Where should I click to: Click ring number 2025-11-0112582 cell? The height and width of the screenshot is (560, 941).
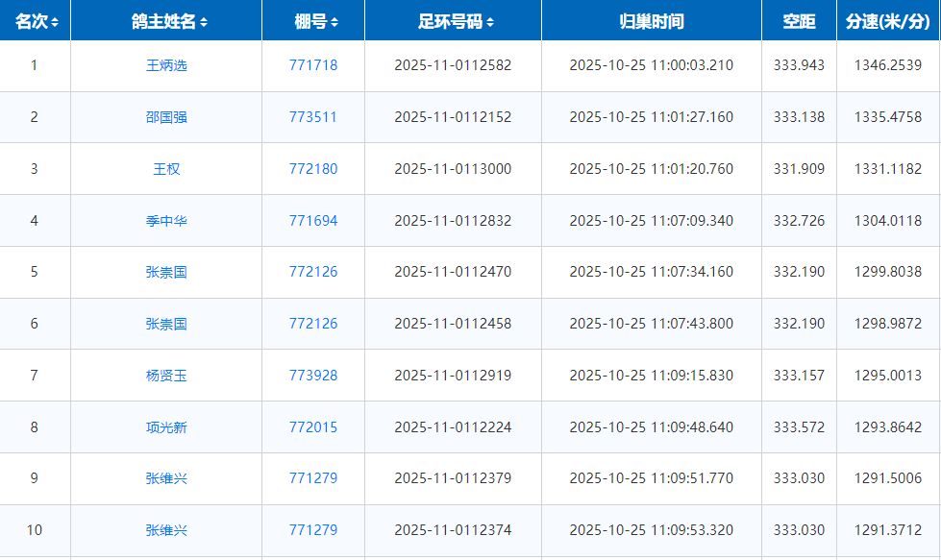click(x=453, y=65)
